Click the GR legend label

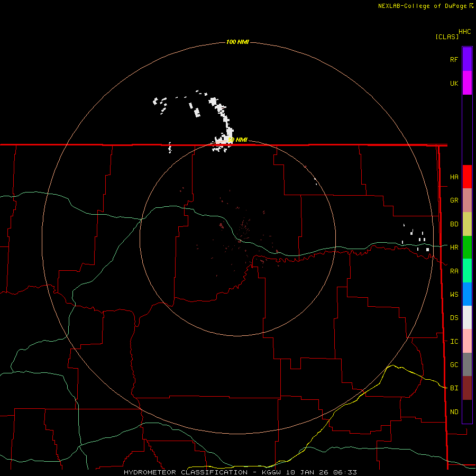point(454,200)
